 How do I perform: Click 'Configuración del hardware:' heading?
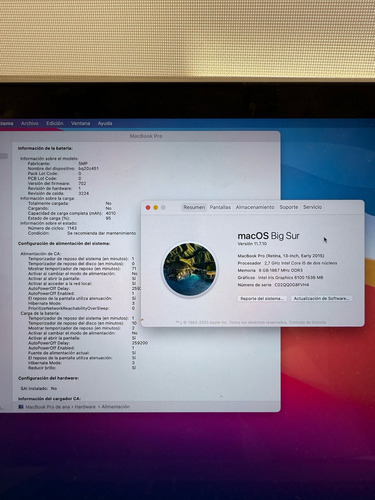click(x=48, y=378)
